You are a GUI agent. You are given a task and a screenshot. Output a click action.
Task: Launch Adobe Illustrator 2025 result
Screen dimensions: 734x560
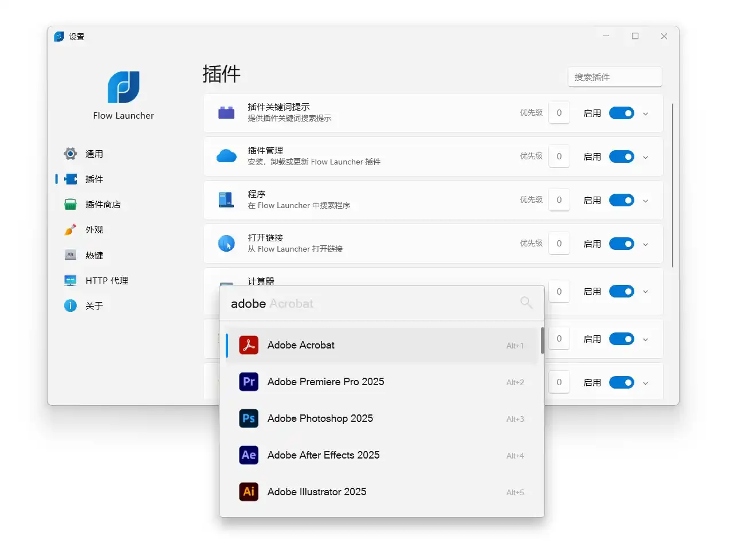[382, 492]
